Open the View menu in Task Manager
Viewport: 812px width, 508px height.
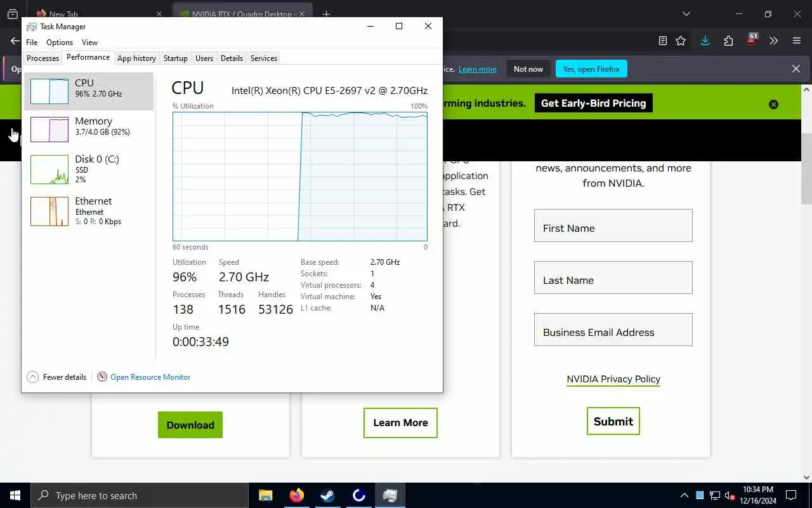click(x=89, y=43)
